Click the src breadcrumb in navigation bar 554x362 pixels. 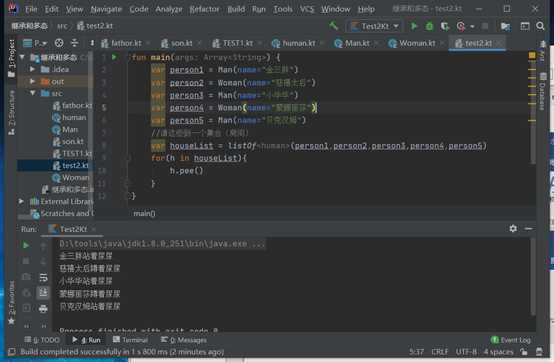coord(62,26)
